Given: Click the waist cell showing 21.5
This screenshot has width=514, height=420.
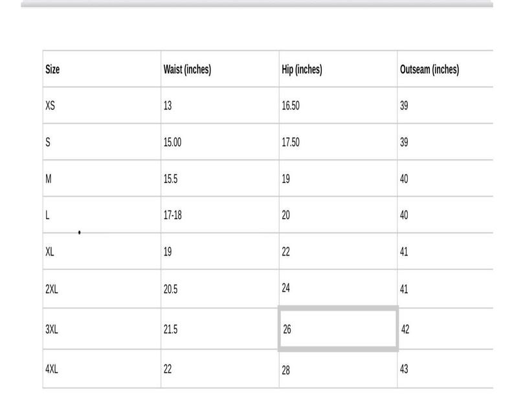Looking at the screenshot, I should [x=220, y=329].
